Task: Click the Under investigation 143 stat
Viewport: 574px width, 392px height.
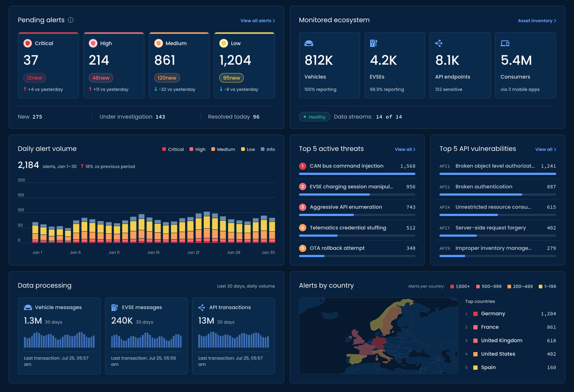Action: (132, 117)
